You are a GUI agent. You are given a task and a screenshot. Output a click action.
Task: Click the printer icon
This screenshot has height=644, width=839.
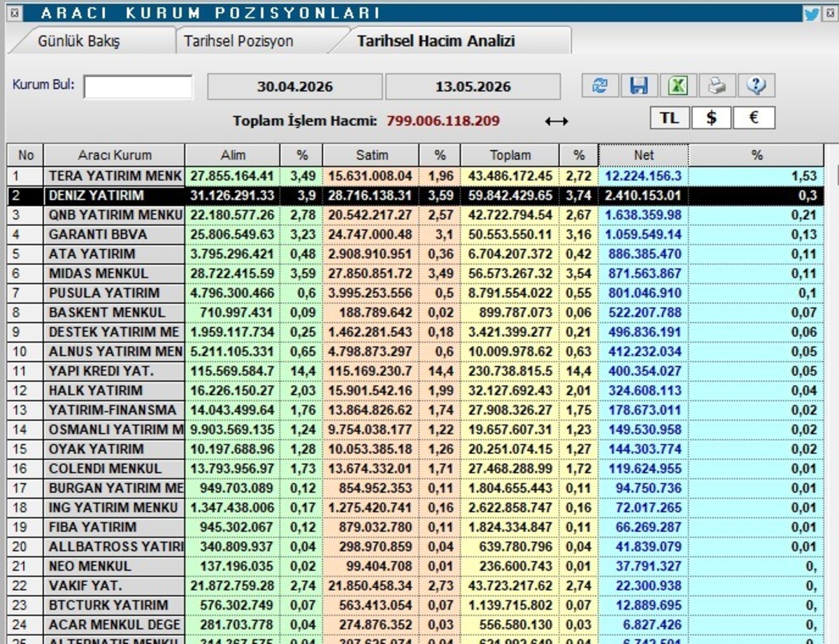tap(717, 86)
